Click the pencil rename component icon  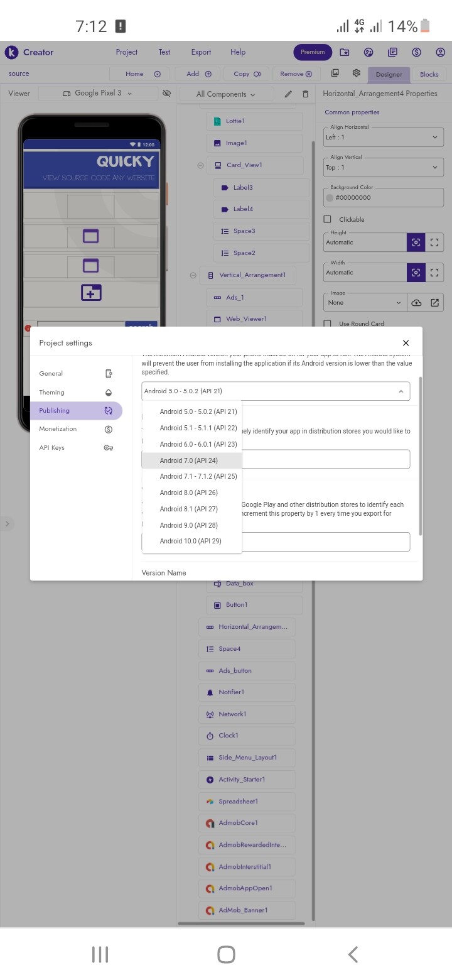tap(288, 94)
